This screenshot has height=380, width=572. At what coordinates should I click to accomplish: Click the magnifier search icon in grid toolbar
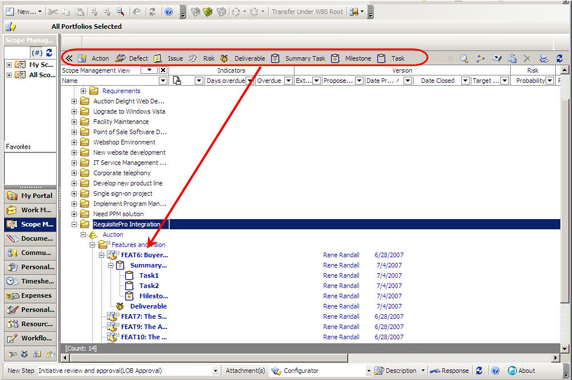tap(464, 58)
